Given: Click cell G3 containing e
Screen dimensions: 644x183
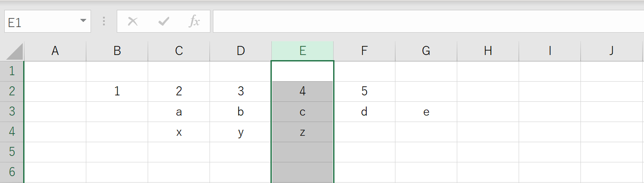Looking at the screenshot, I should point(426,112).
